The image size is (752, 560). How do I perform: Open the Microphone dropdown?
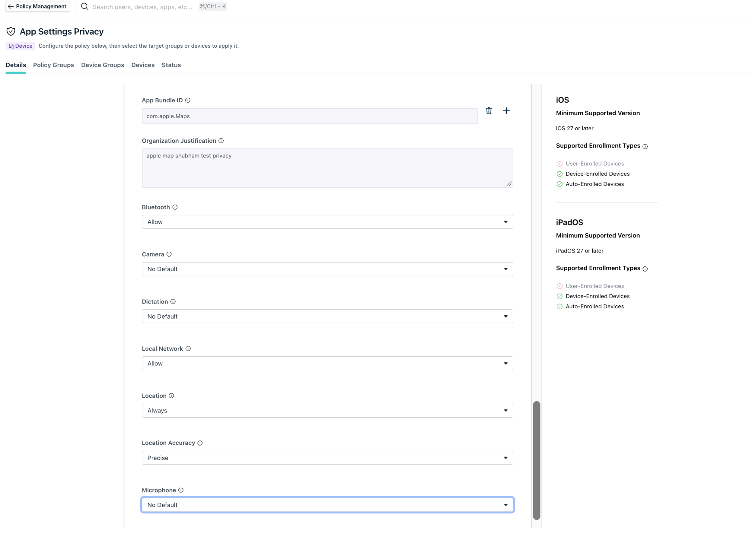pyautogui.click(x=327, y=505)
